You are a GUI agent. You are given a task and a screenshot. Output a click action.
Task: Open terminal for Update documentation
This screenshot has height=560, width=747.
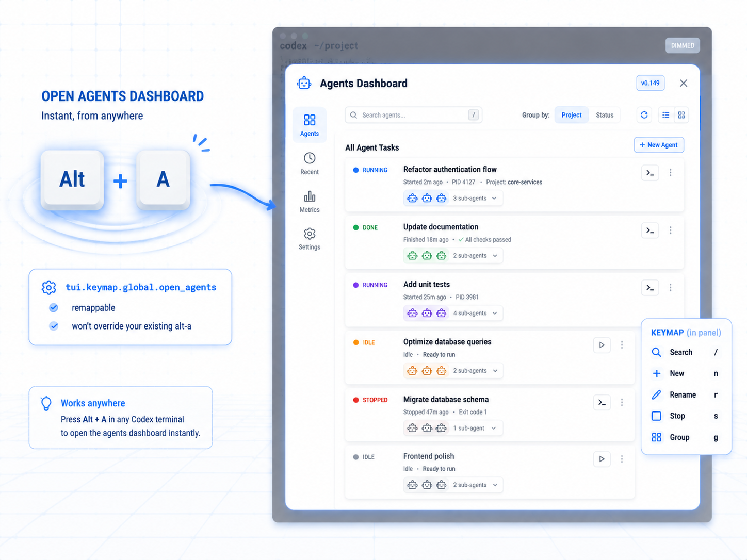click(x=650, y=230)
